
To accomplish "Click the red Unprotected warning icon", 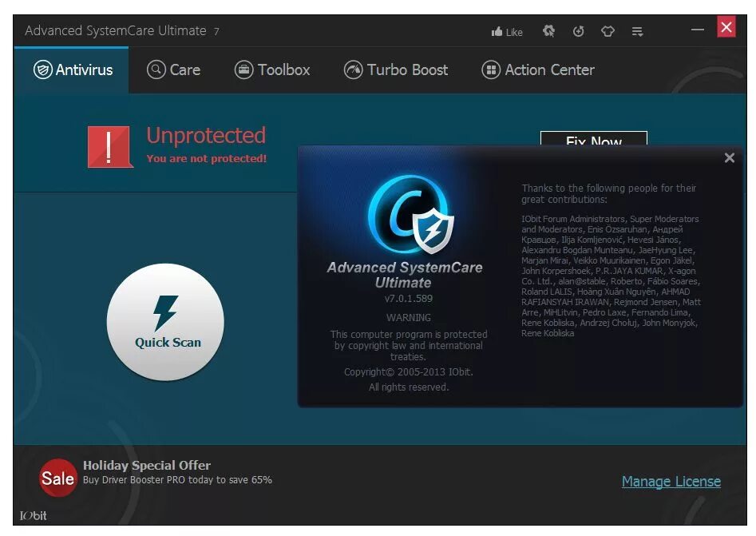I will (x=110, y=147).
